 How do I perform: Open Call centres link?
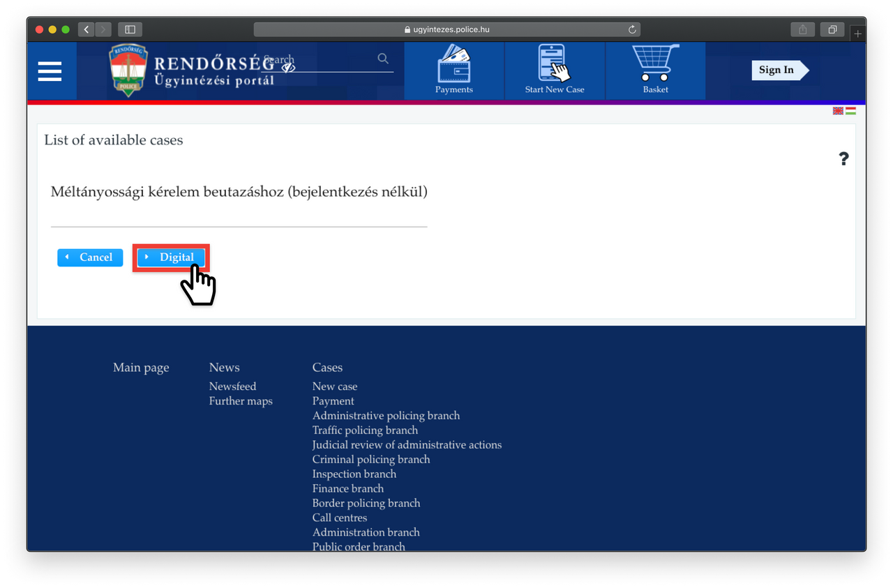[x=340, y=518]
